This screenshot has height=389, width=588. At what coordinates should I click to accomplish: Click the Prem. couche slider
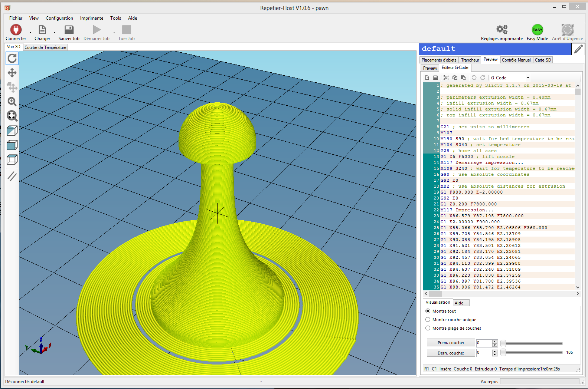click(x=532, y=343)
